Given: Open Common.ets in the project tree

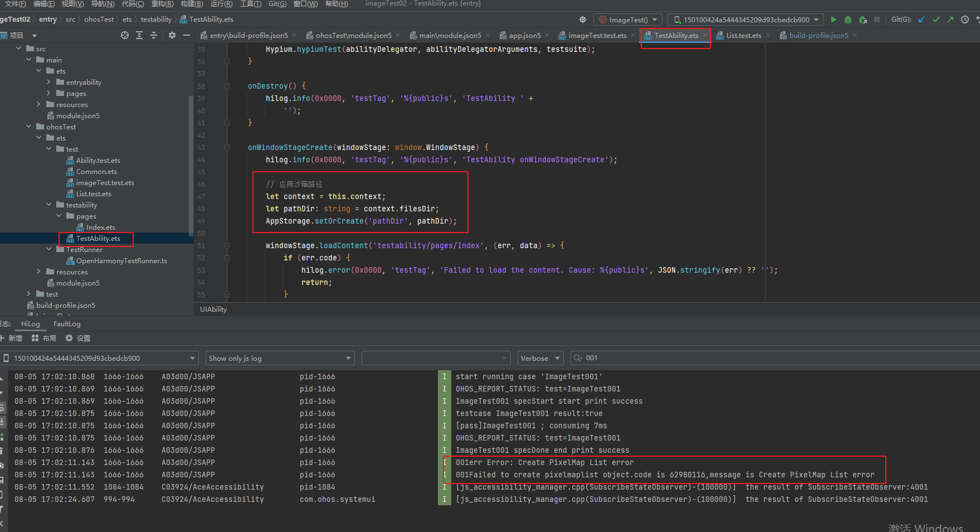Looking at the screenshot, I should (x=96, y=171).
